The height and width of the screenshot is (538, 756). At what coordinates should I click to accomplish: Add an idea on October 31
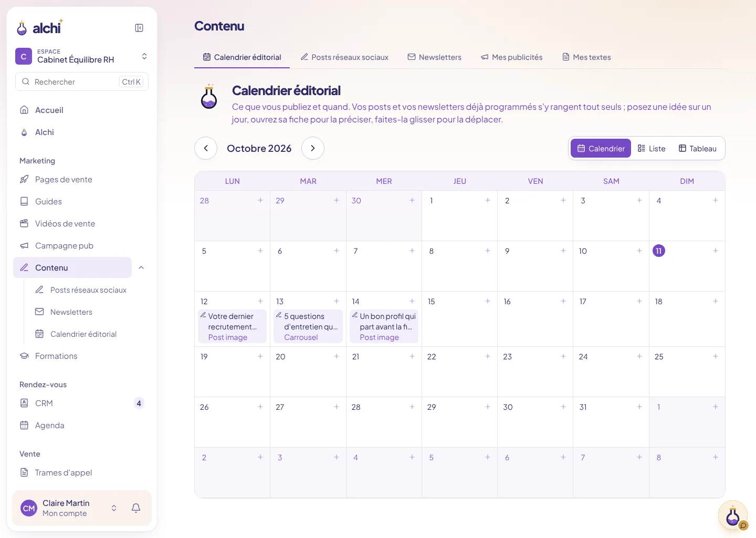639,407
